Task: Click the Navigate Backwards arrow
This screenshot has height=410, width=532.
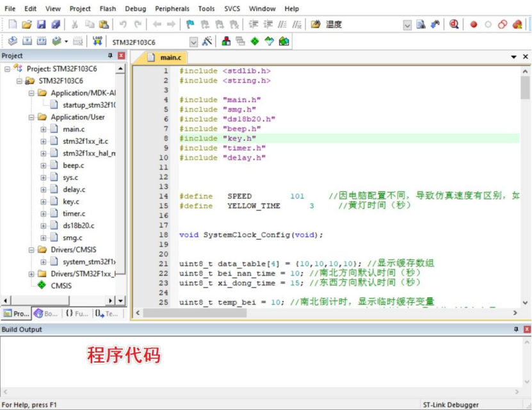Action: [157, 24]
